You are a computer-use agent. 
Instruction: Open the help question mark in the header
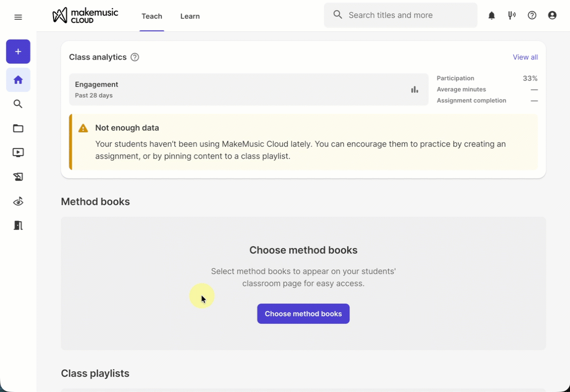pos(532,15)
